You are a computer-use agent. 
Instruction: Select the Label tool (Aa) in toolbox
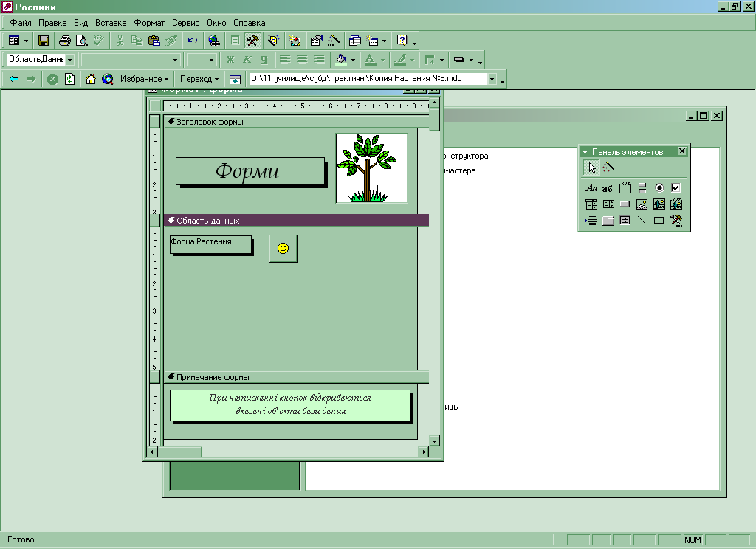pyautogui.click(x=591, y=188)
